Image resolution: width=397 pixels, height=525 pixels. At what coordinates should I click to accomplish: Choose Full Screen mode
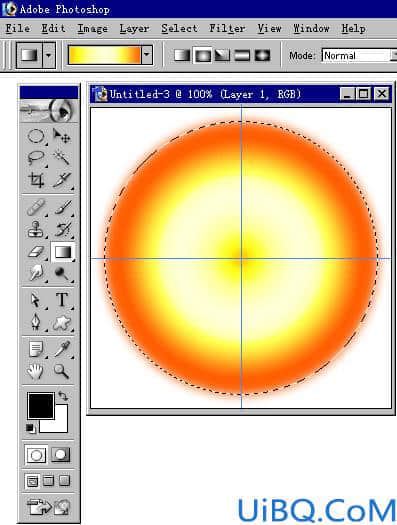[64, 481]
